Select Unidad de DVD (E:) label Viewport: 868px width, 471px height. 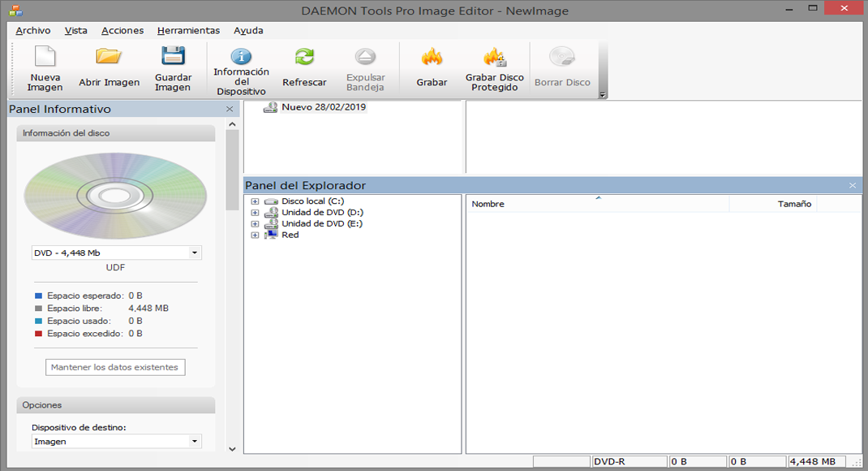322,224
